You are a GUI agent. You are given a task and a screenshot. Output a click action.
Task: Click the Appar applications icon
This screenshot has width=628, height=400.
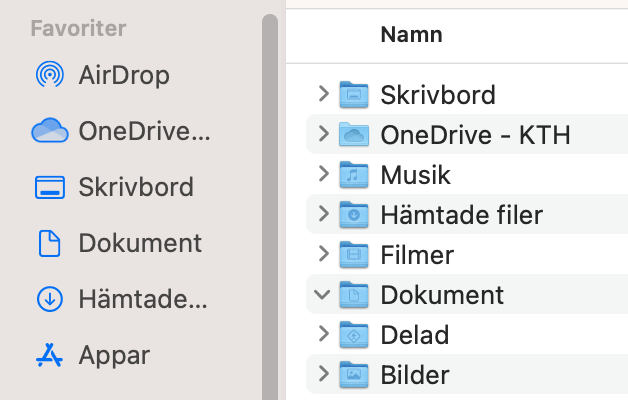point(49,355)
